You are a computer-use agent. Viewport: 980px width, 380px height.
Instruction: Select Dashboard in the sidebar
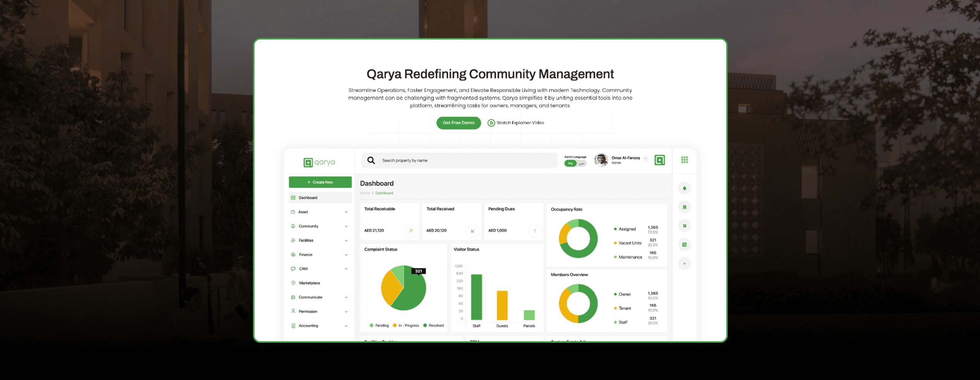pos(308,198)
